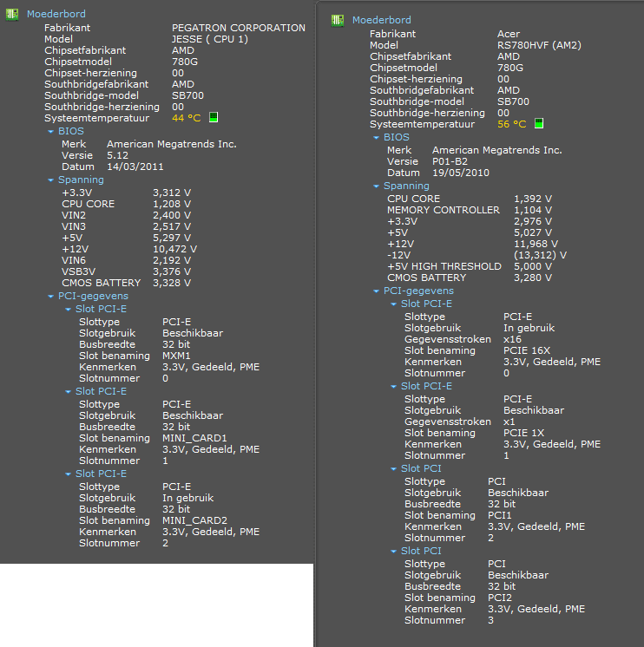Collapse the PCI2 Slot PCI entry
The width and height of the screenshot is (644, 647).
393,551
